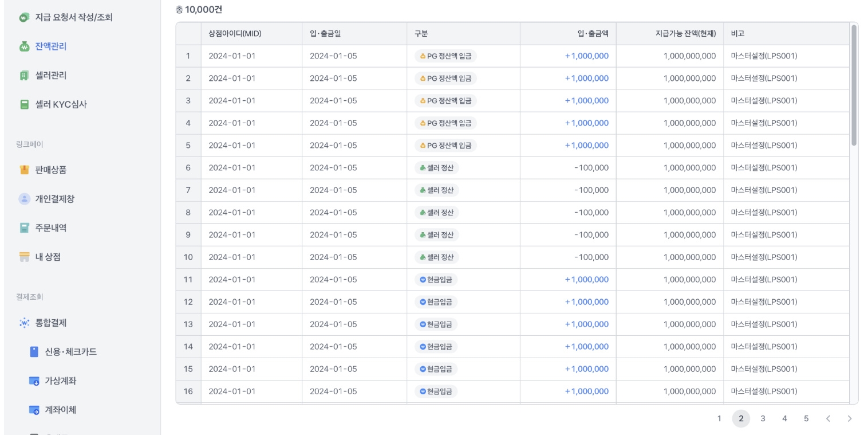The height and width of the screenshot is (435, 868).
Task: Click the 셀러관리 sidebar icon
Action: click(x=24, y=76)
